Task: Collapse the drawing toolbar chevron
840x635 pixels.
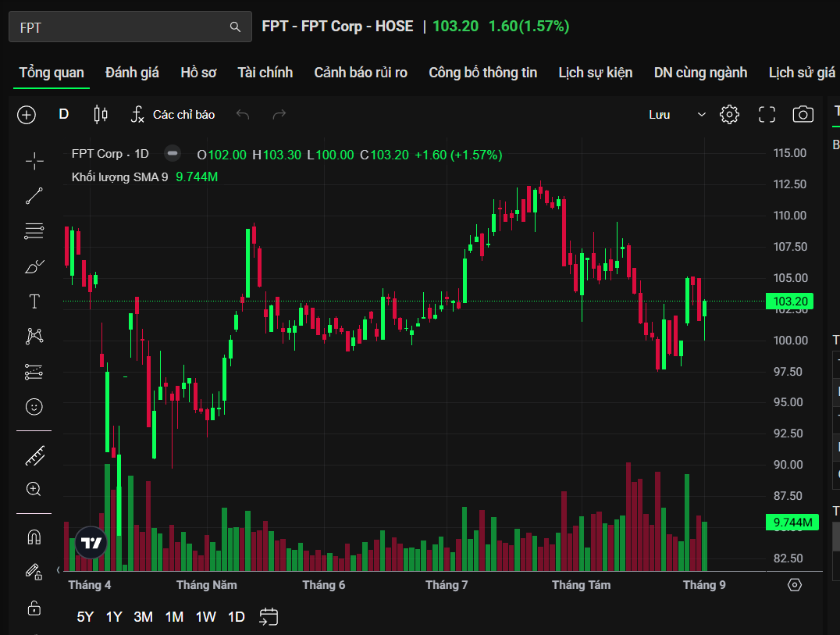Action: pyautogui.click(x=59, y=570)
